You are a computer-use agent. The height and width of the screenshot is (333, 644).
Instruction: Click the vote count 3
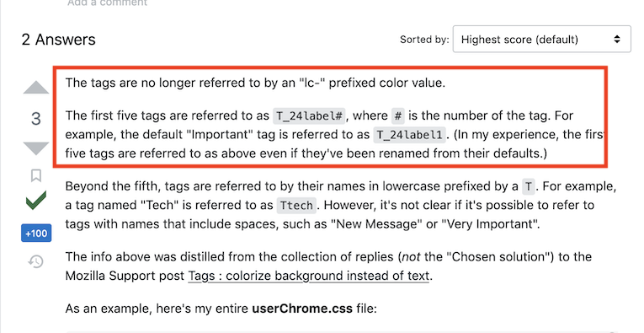pos(36,119)
